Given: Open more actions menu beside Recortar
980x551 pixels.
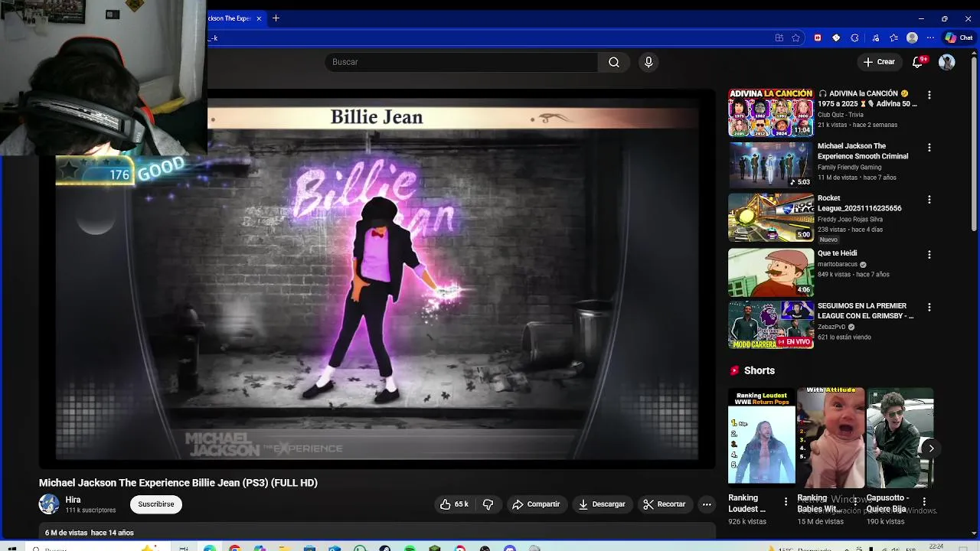Looking at the screenshot, I should tap(707, 504).
